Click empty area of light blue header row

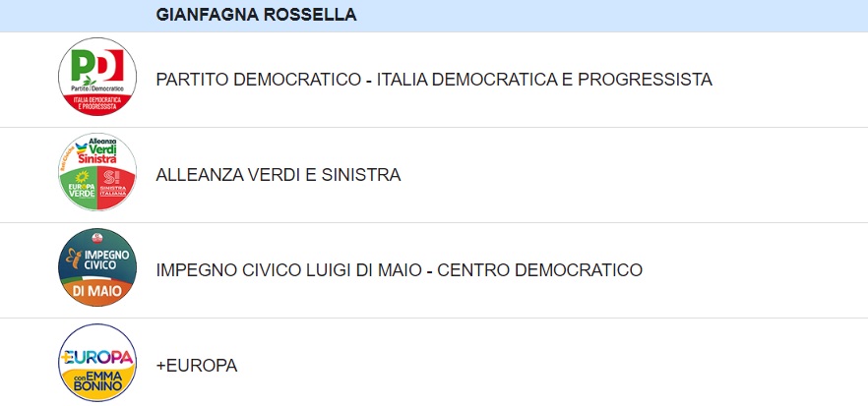pos(609,16)
